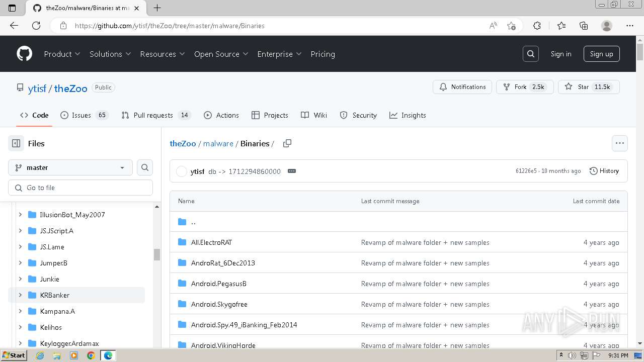Click the Star repository icon
644x362 pixels.
tap(569, 87)
